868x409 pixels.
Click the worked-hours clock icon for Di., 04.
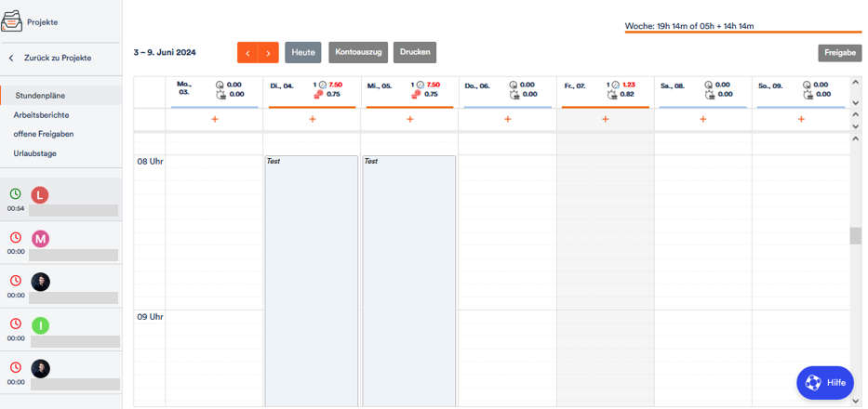(x=323, y=85)
